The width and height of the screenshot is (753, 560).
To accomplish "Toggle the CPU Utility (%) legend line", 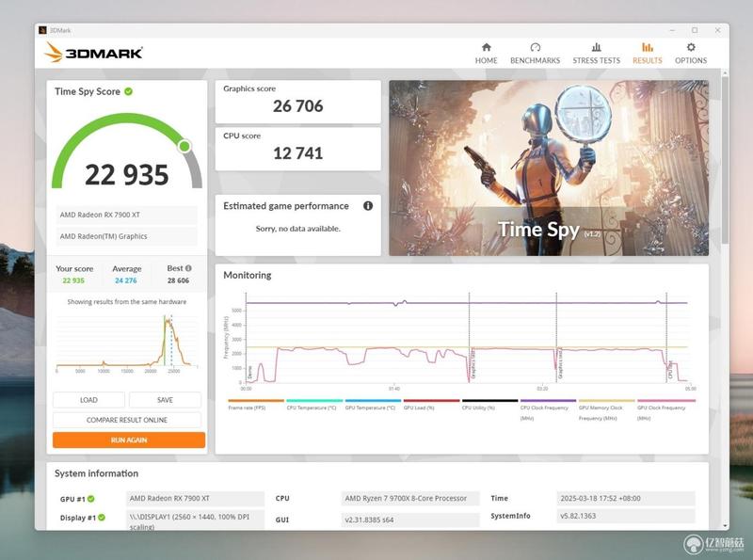I will (x=489, y=405).
